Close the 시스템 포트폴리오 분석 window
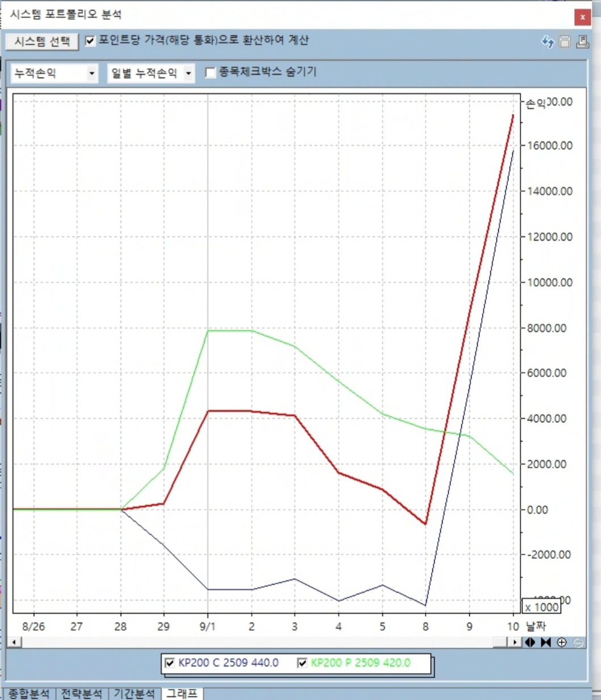This screenshot has width=601, height=700. 582,17
